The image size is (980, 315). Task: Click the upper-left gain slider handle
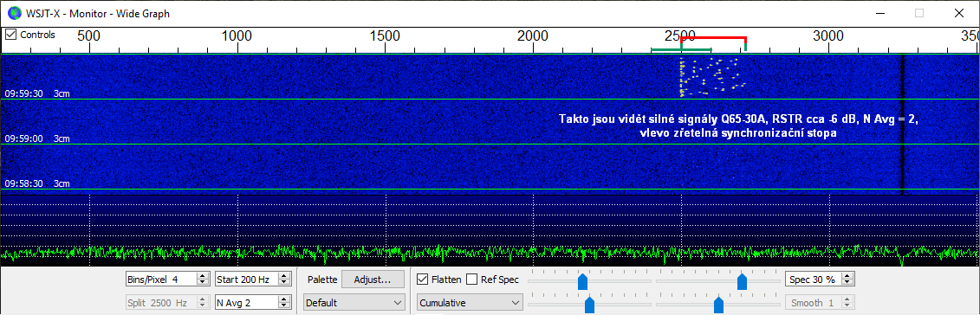click(582, 281)
